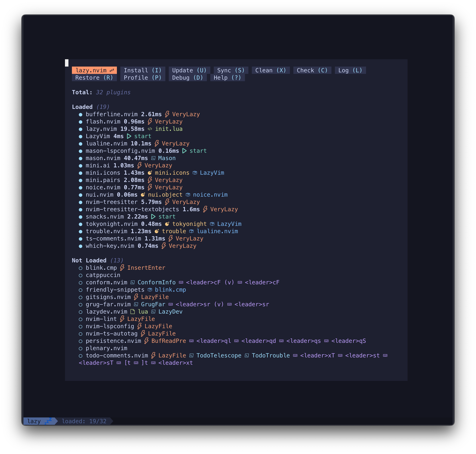
Task: Click the ]t keymap text
Action: tap(145, 363)
